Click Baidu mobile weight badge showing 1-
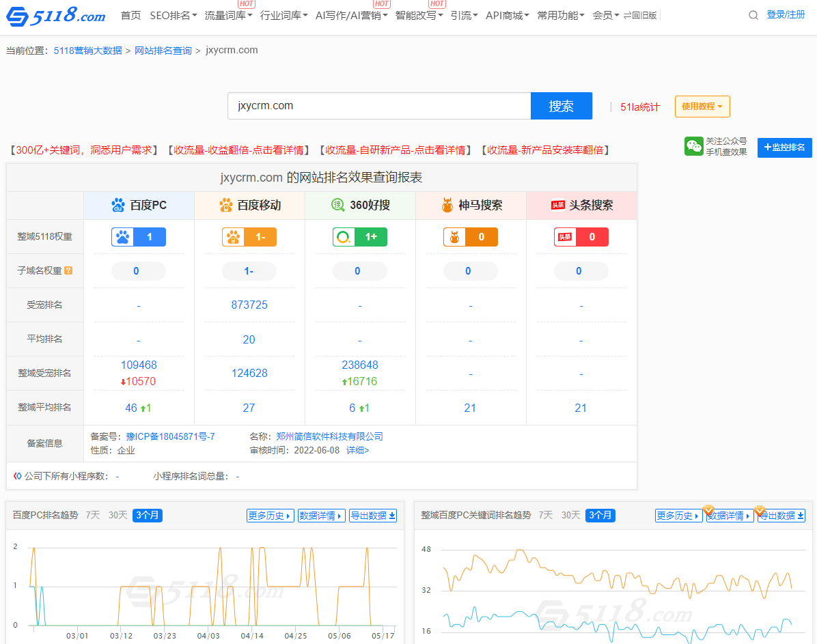 point(249,237)
